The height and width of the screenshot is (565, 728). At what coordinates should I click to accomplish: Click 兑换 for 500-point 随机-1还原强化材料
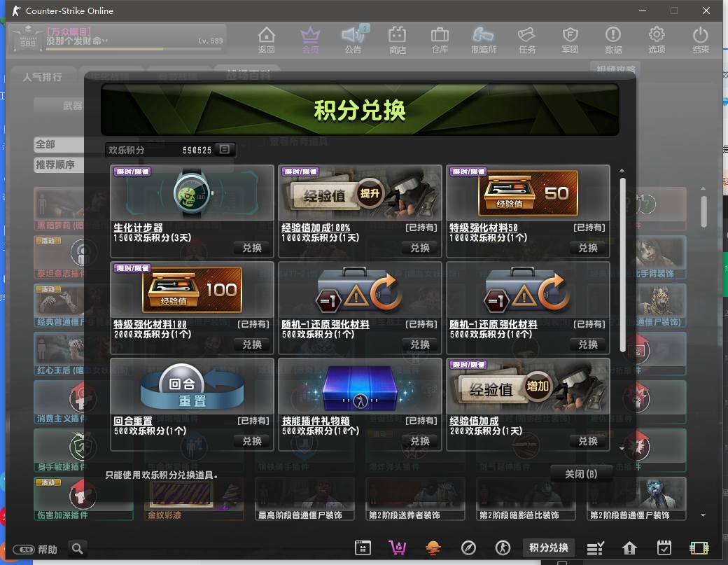(420, 344)
